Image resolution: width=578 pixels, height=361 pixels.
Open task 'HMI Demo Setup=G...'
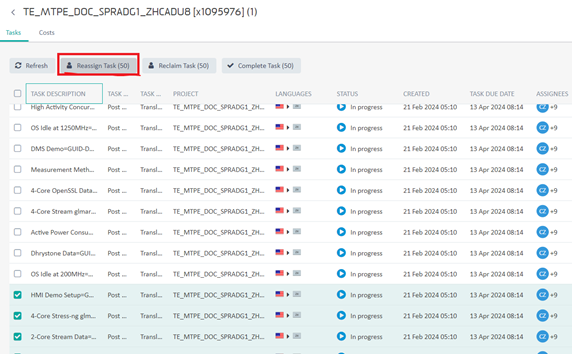[x=62, y=295]
